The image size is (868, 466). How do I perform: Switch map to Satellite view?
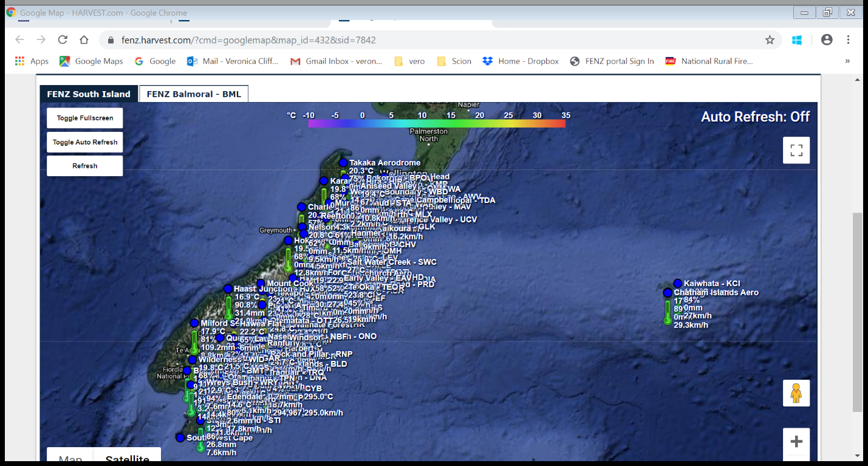128,458
